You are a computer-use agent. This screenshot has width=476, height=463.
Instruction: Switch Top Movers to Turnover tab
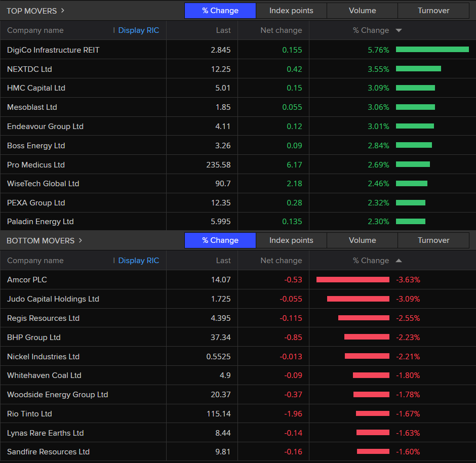(x=433, y=11)
